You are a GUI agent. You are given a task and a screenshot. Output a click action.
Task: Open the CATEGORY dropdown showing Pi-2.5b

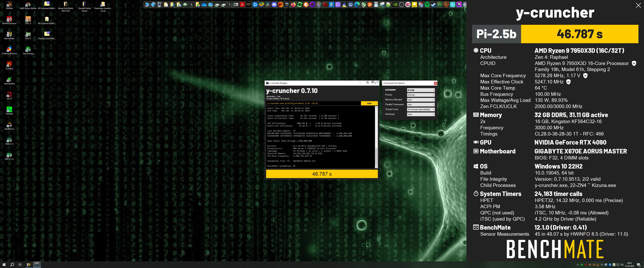coord(421,90)
